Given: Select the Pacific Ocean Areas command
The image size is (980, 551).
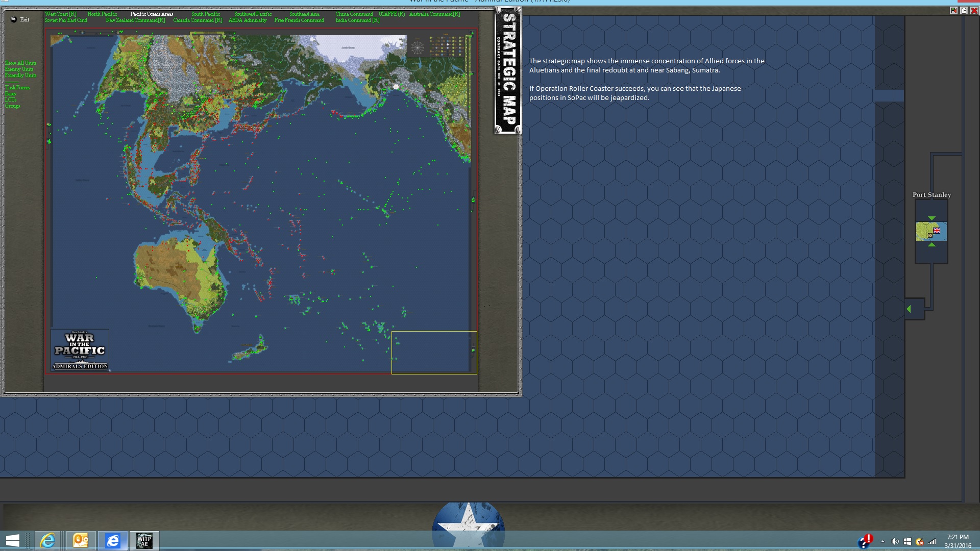Looking at the screenshot, I should tap(152, 14).
